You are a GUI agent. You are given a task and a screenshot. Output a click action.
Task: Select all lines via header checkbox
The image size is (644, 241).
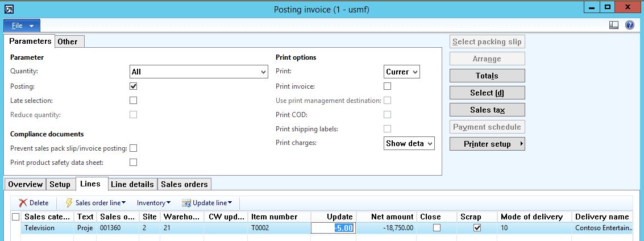[15, 217]
